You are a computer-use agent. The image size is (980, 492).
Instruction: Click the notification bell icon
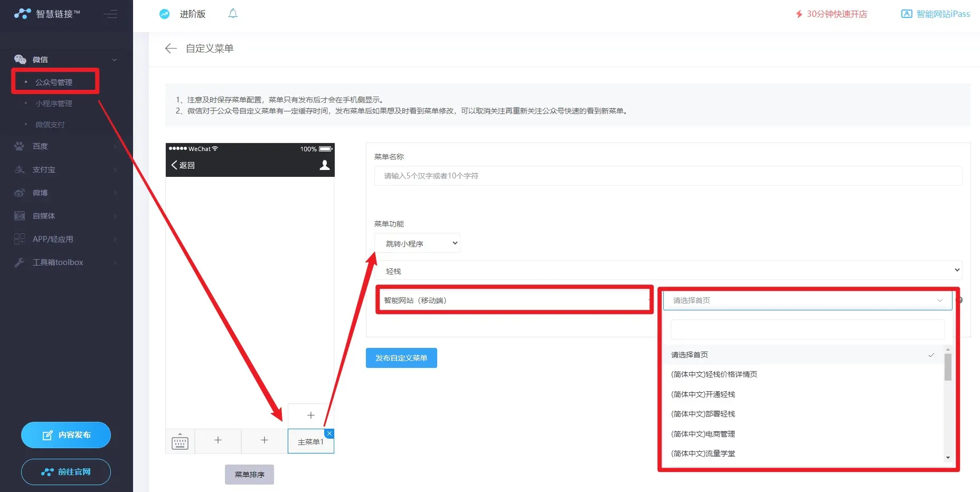[233, 14]
